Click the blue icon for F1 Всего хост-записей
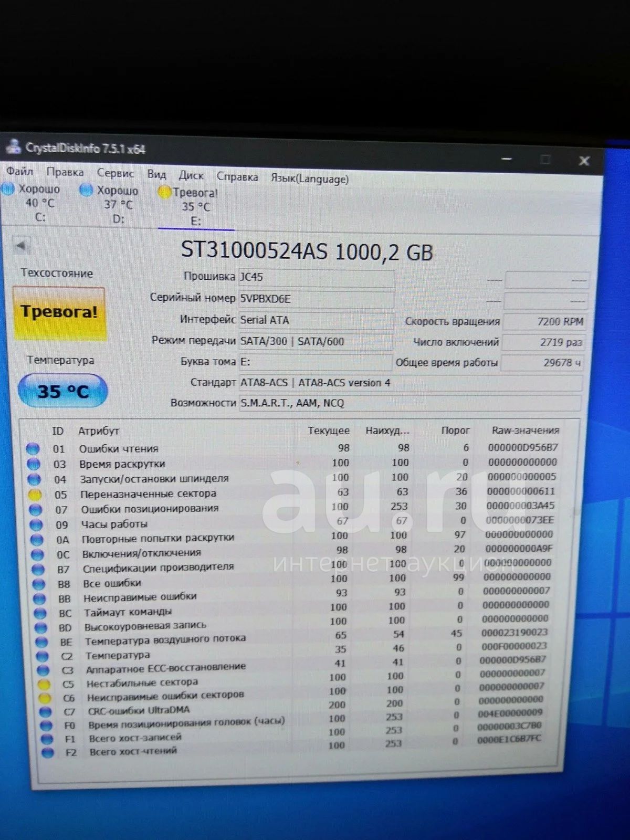 [47, 739]
